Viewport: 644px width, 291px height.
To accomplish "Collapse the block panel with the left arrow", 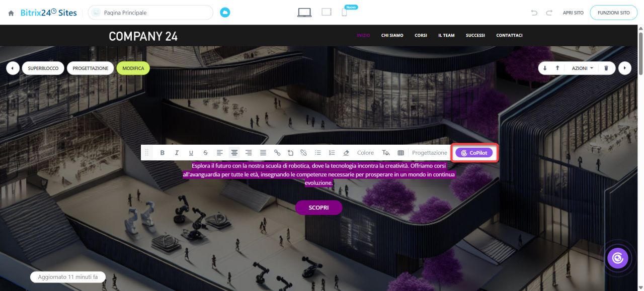I will pos(13,68).
